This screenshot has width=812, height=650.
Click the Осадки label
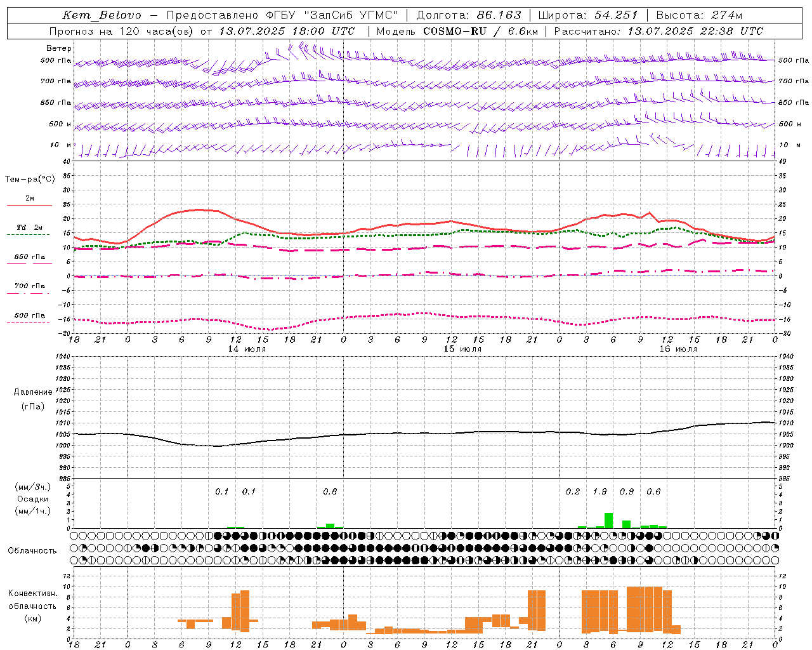[x=33, y=499]
